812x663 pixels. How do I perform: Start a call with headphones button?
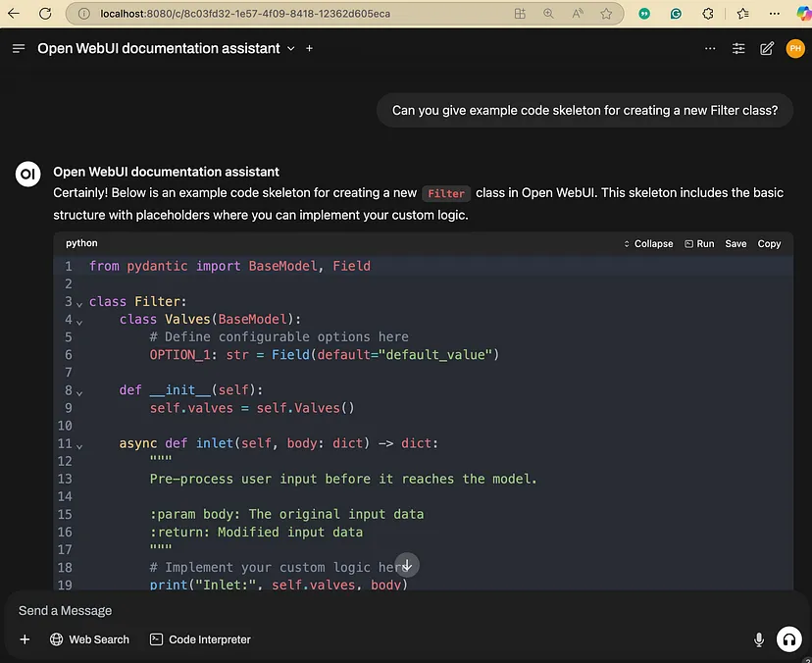(789, 639)
